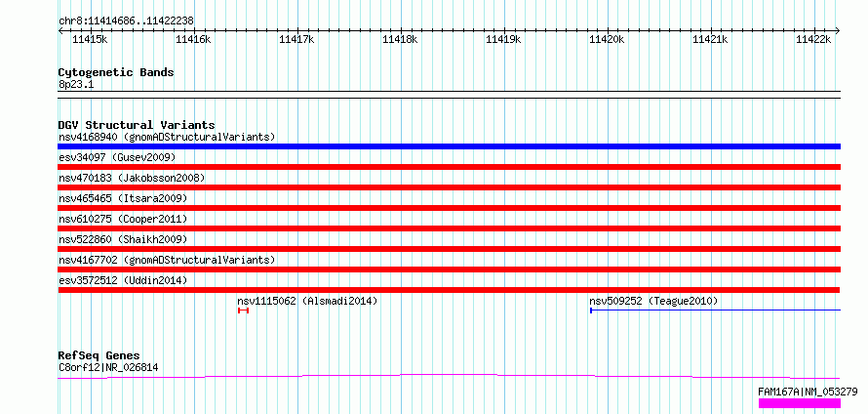This screenshot has width=868, height=414.
Task: Select the 8p23.1 band label
Action: 76,84
